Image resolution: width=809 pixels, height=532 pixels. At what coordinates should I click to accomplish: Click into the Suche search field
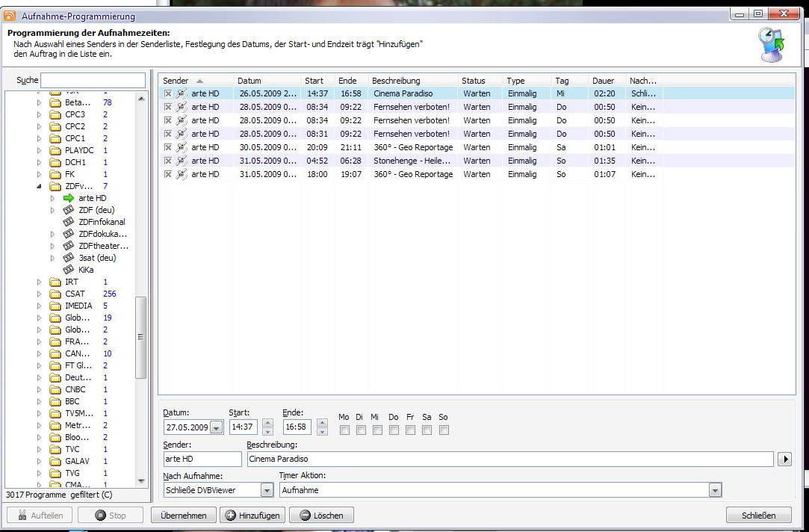coord(93,81)
